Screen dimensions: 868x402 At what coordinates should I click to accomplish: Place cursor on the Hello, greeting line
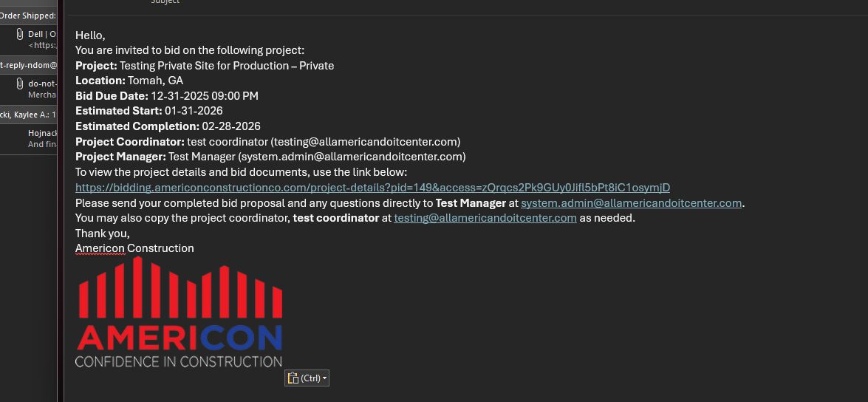point(90,35)
